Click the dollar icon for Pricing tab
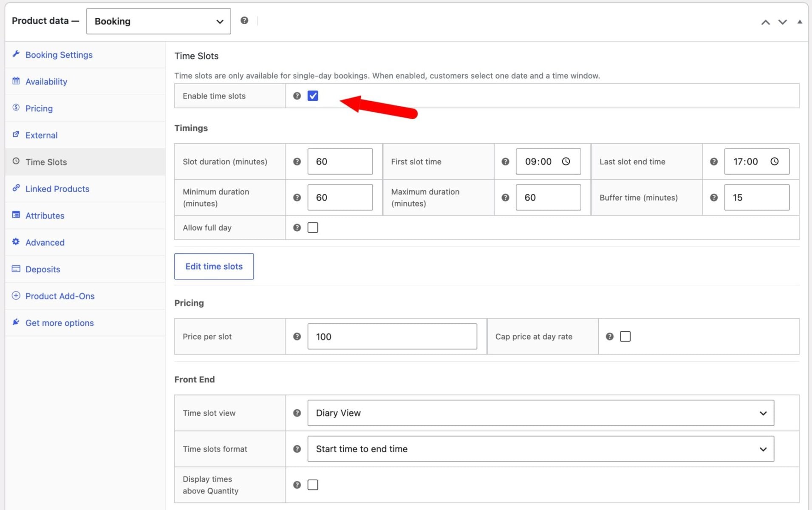 [16, 108]
